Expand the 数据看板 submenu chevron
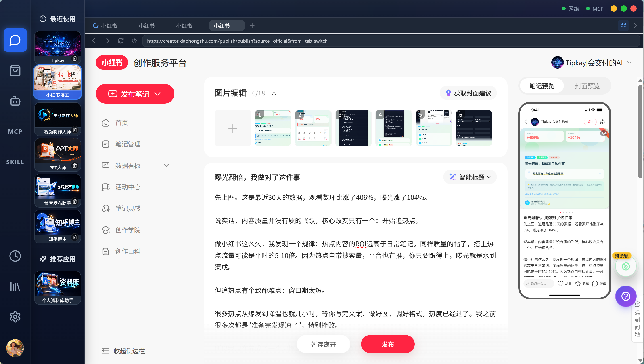This screenshot has height=364, width=644. (166, 165)
